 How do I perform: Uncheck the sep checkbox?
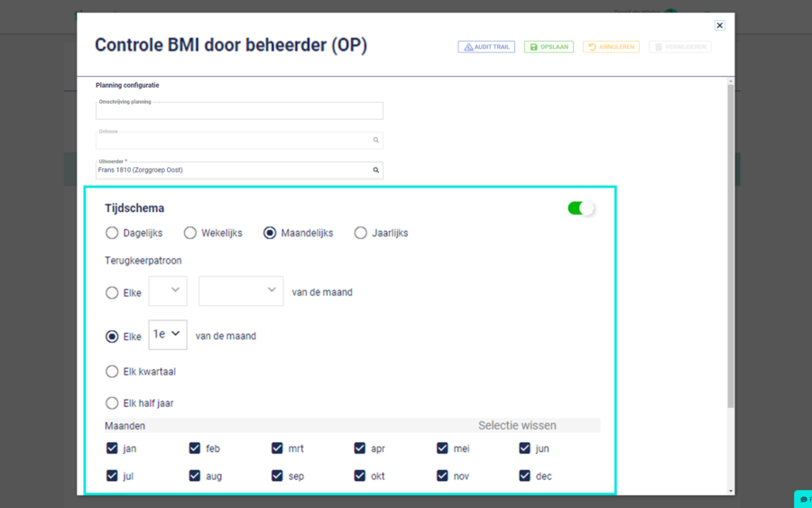[x=277, y=476]
